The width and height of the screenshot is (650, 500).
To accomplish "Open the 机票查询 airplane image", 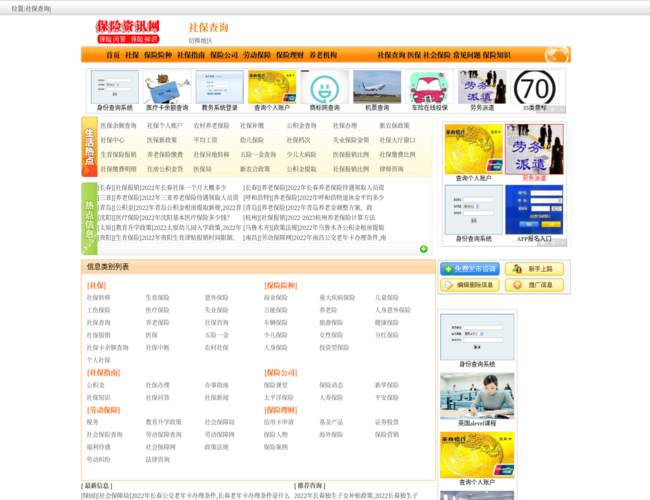I will point(377,87).
